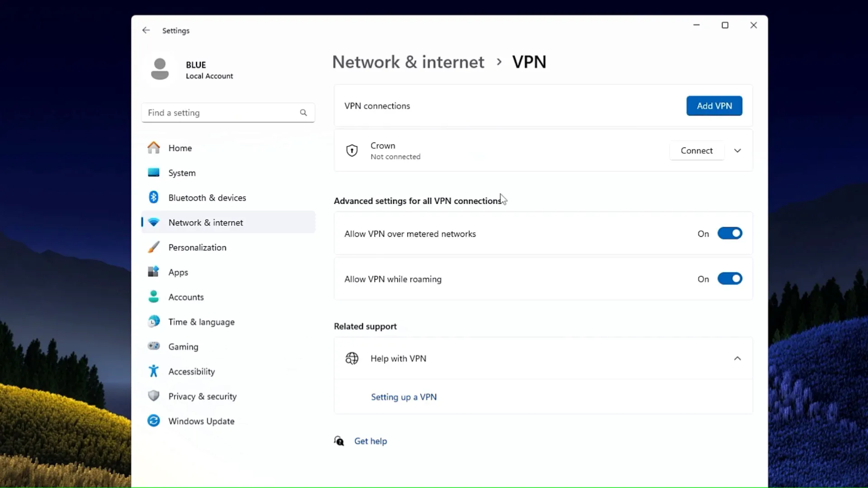Viewport: 868px width, 488px height.
Task: Click the Find a setting search box
Action: coord(228,113)
